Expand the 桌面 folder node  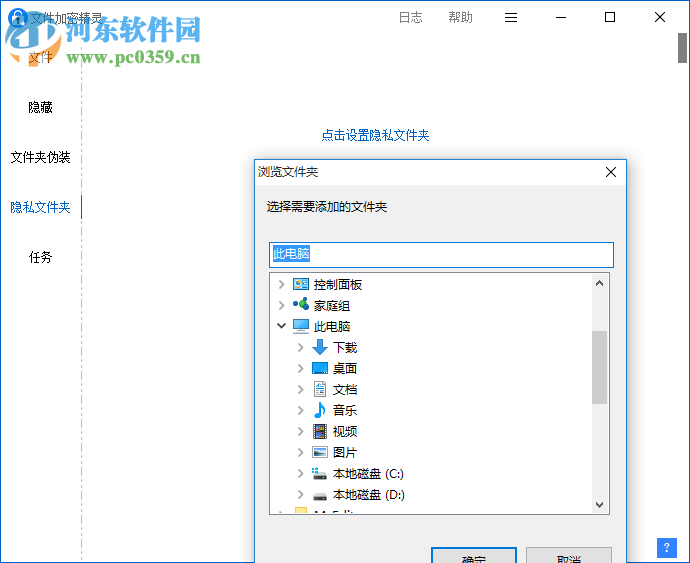(x=301, y=368)
